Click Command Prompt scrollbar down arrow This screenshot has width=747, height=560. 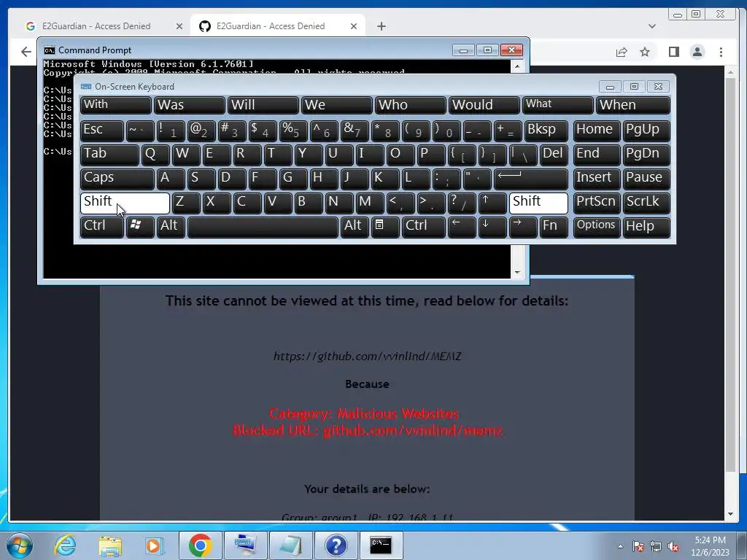(x=517, y=273)
